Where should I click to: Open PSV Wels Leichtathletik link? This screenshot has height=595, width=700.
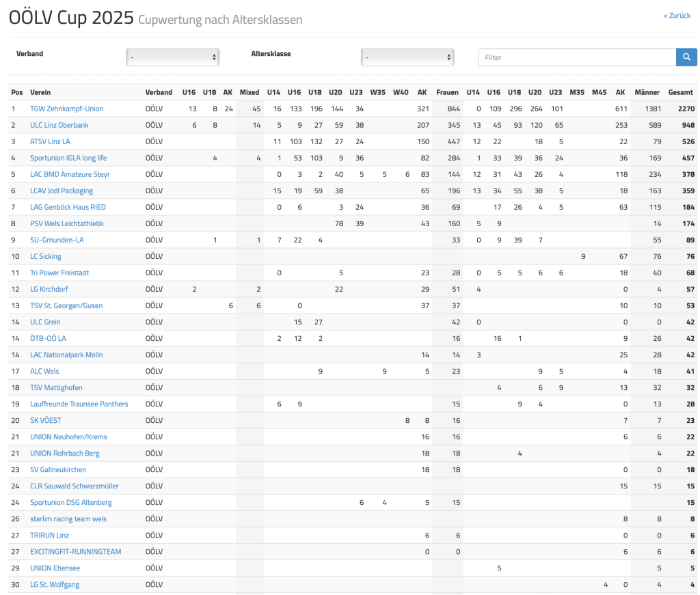[x=67, y=223]
